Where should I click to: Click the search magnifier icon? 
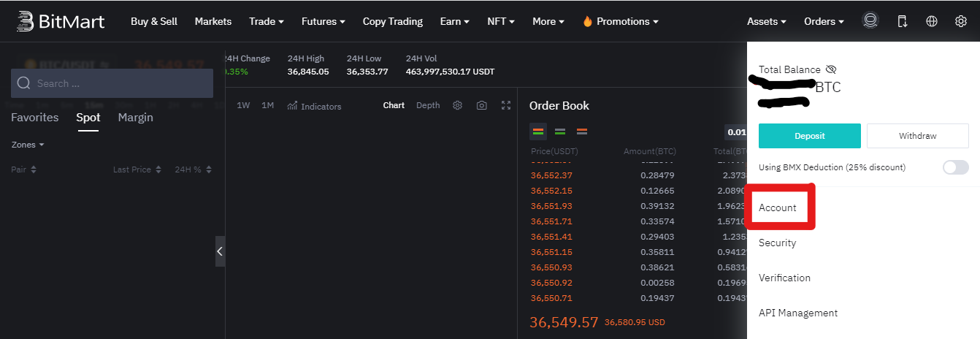click(23, 83)
